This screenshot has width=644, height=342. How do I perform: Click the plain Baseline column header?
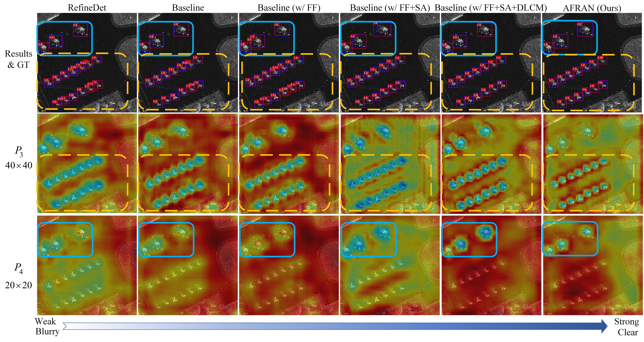point(188,8)
